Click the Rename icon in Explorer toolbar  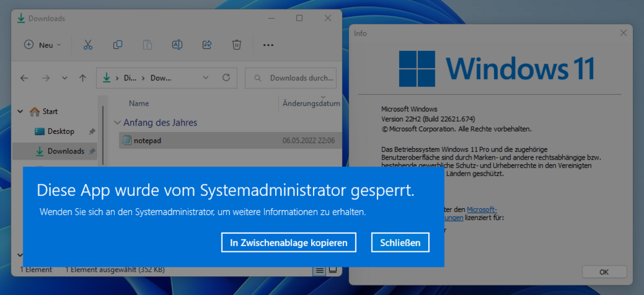coord(176,44)
